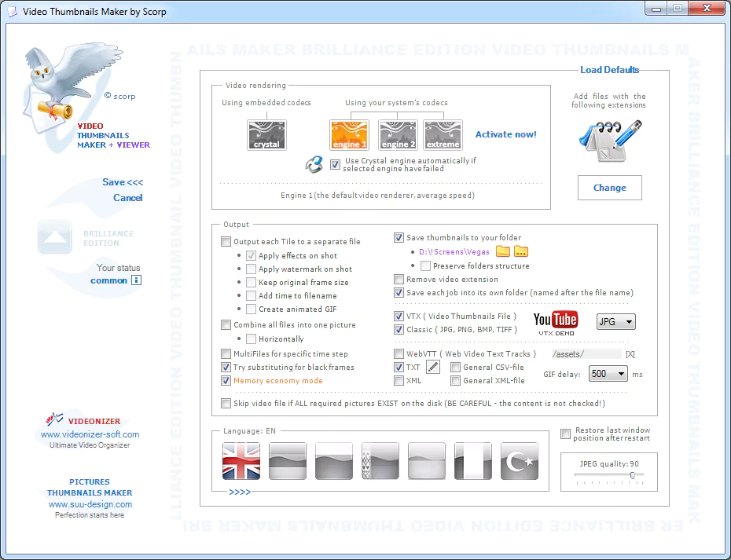The height and width of the screenshot is (560, 731).
Task: Click the YouTube VTX demo icon
Action: [x=556, y=320]
